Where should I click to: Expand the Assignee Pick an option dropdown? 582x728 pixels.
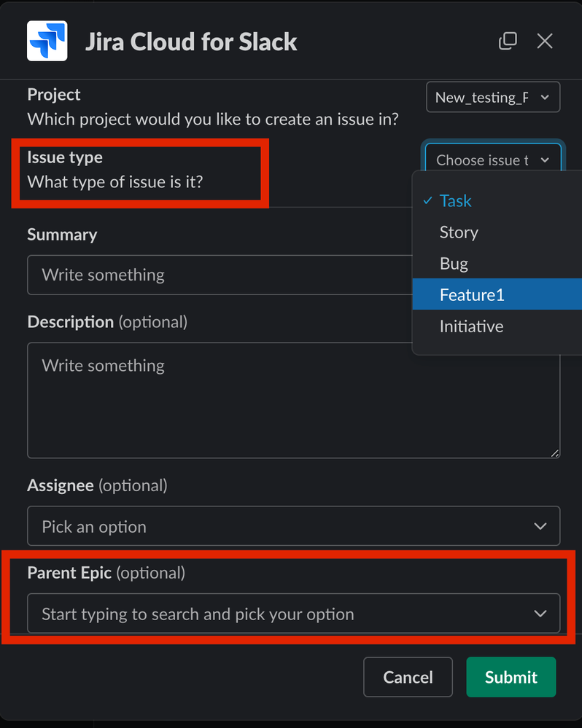293,526
